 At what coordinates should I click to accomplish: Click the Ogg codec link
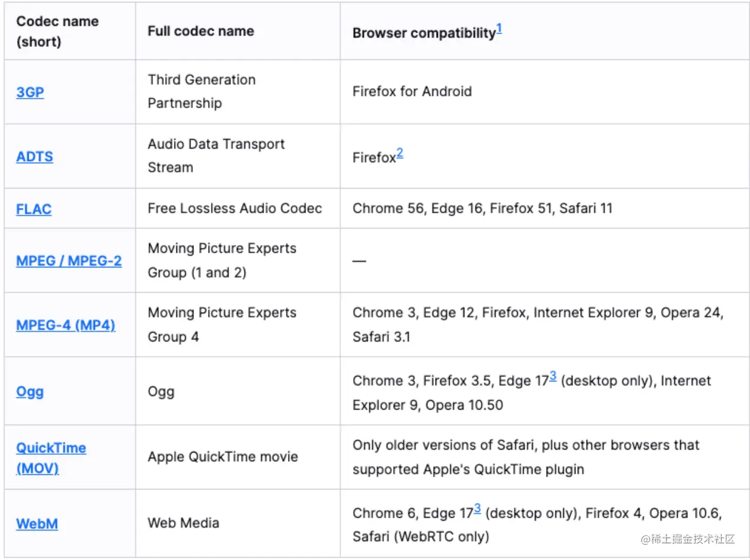30,391
